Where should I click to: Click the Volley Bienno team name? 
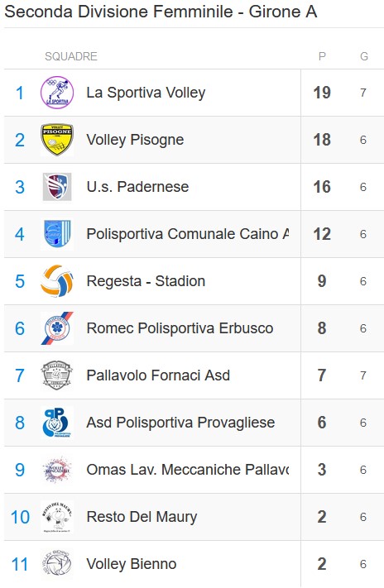pos(132,564)
